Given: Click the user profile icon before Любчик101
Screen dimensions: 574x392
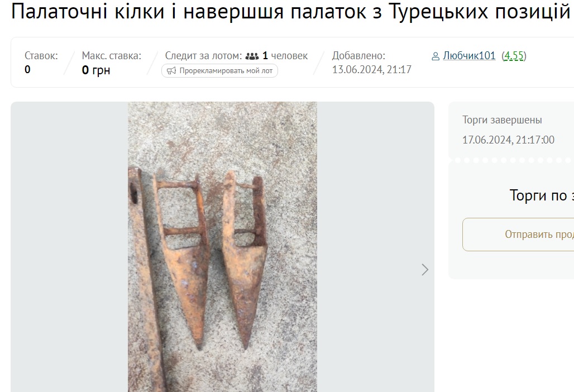Looking at the screenshot, I should pos(436,56).
